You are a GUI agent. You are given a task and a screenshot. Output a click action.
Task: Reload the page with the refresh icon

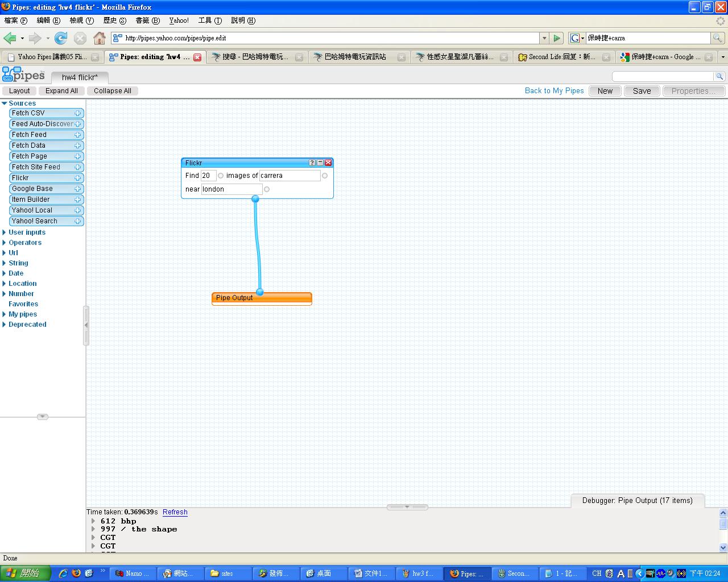(x=61, y=38)
